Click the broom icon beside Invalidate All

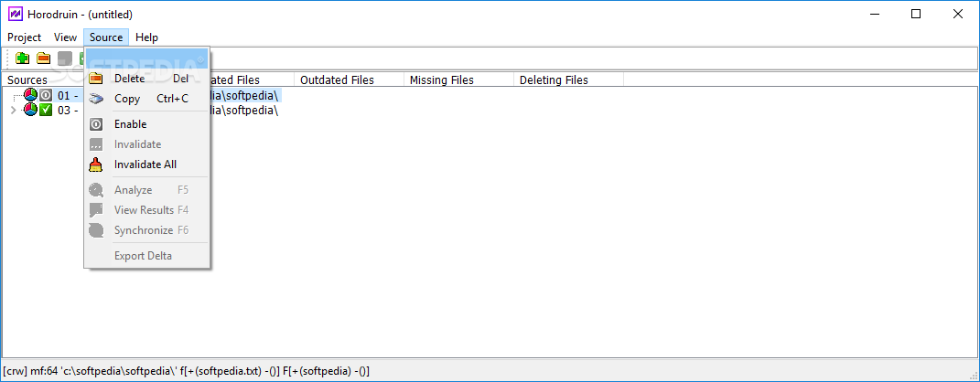tap(96, 164)
